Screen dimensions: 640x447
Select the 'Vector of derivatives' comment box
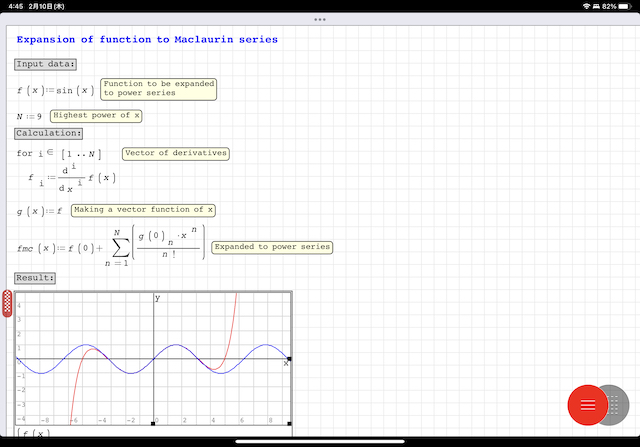tap(175, 154)
